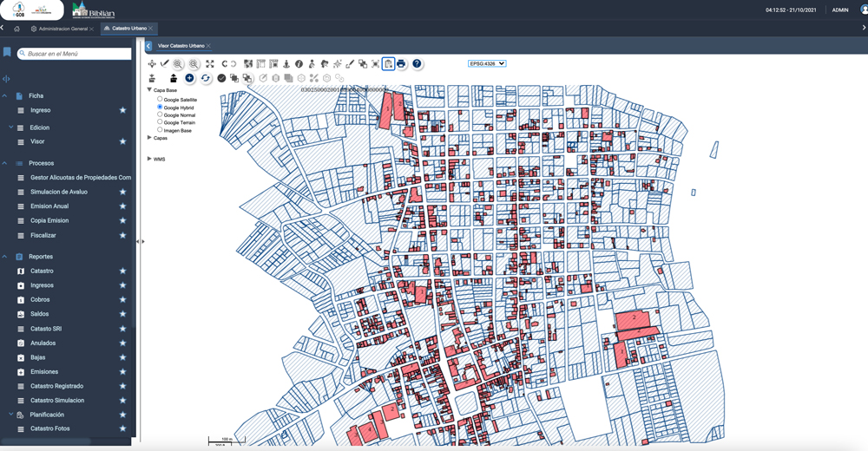The width and height of the screenshot is (868, 451).
Task: Select Google Satellite base layer
Action: (160, 100)
